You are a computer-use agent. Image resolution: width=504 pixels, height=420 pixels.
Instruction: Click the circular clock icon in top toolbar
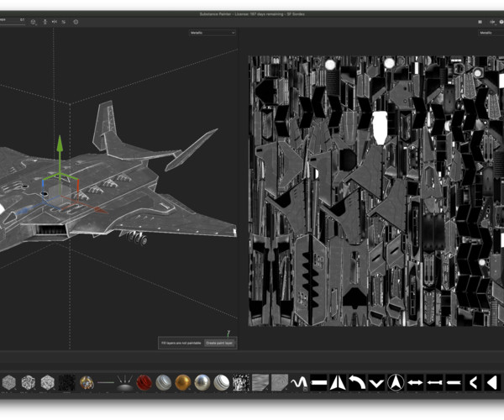(x=76, y=22)
